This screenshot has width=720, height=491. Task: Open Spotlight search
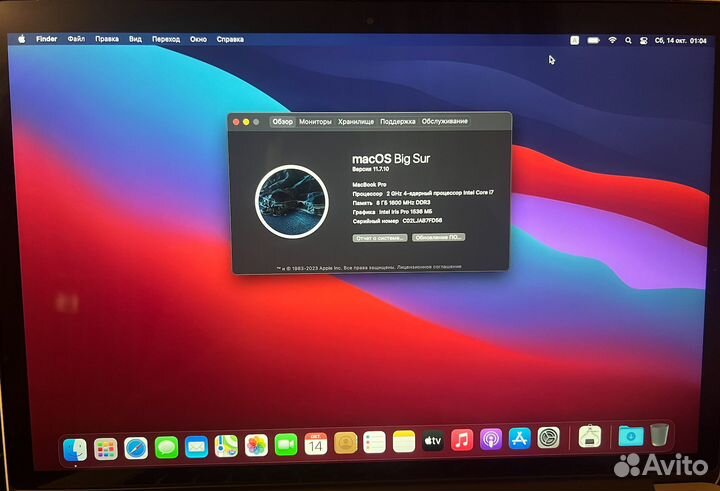click(x=628, y=40)
